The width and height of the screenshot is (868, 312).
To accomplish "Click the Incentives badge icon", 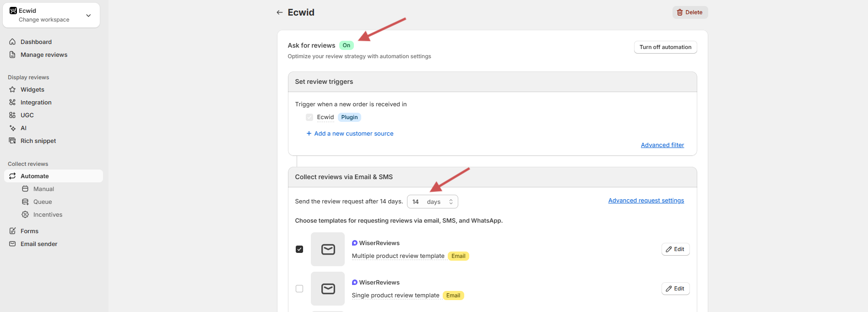I will coord(25,214).
